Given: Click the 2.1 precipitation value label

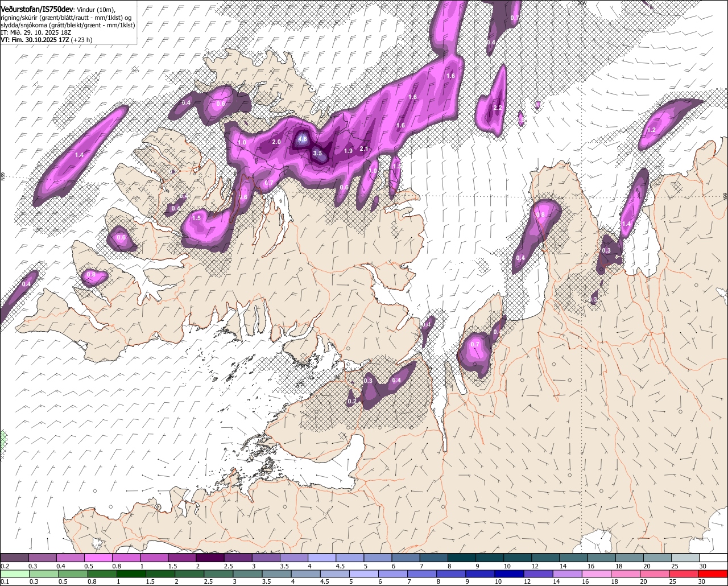Looking at the screenshot, I should pos(365,149).
